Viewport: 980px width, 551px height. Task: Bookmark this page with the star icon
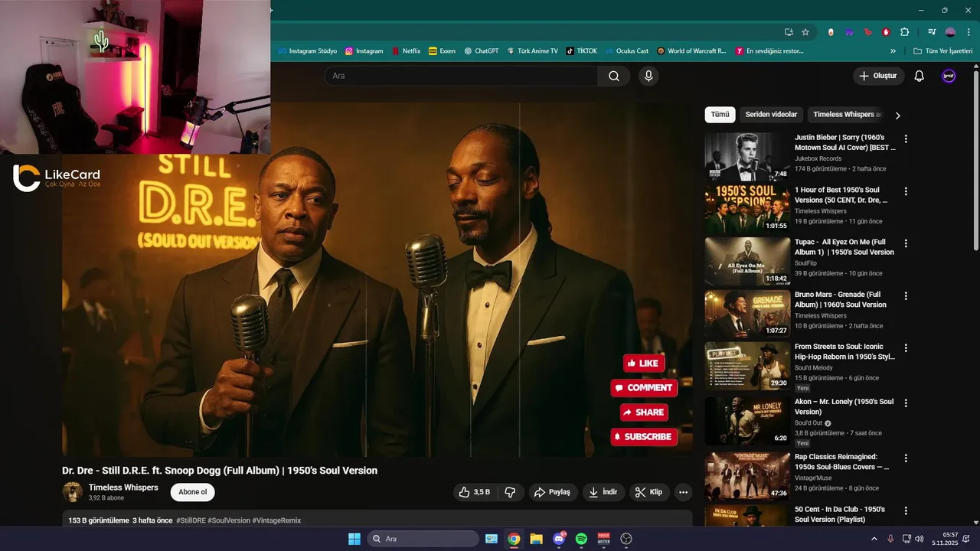[x=805, y=32]
